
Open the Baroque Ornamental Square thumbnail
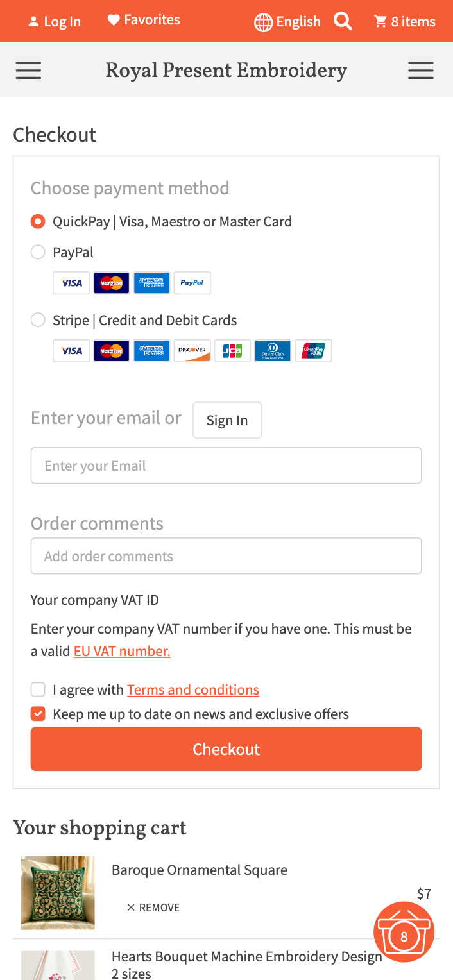58,893
